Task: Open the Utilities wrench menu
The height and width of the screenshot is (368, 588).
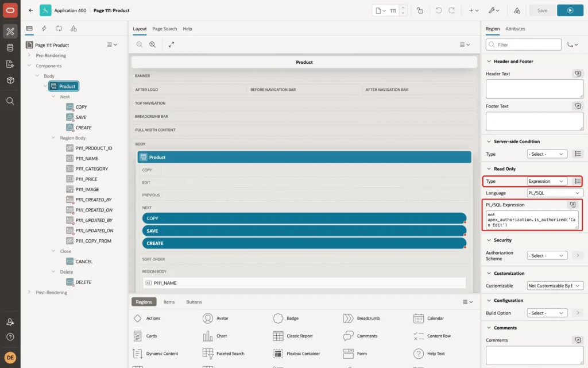Action: (x=494, y=10)
